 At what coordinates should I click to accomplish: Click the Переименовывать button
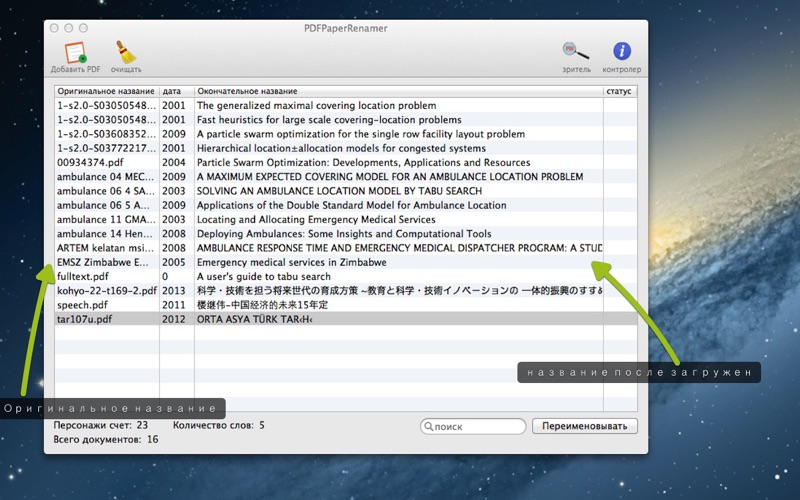[x=585, y=426]
